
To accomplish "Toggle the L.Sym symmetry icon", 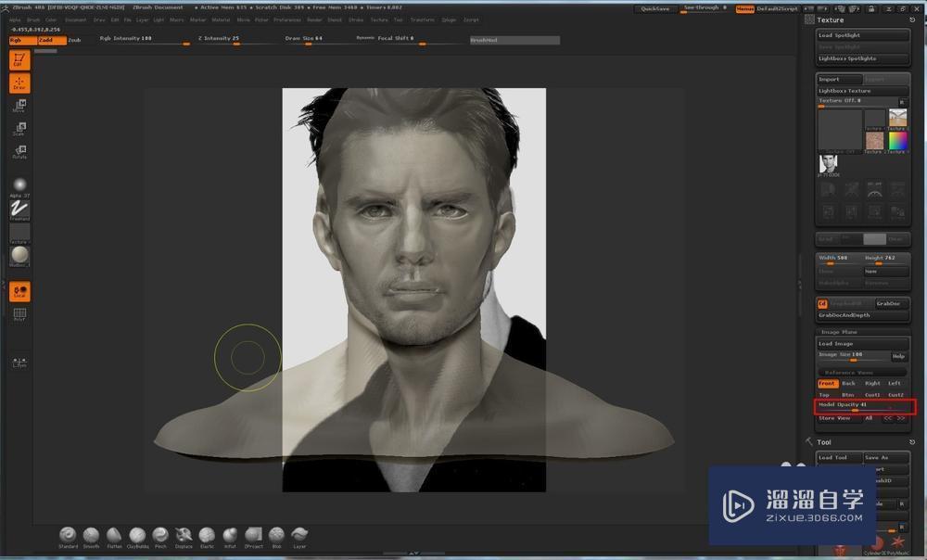I will click(19, 362).
